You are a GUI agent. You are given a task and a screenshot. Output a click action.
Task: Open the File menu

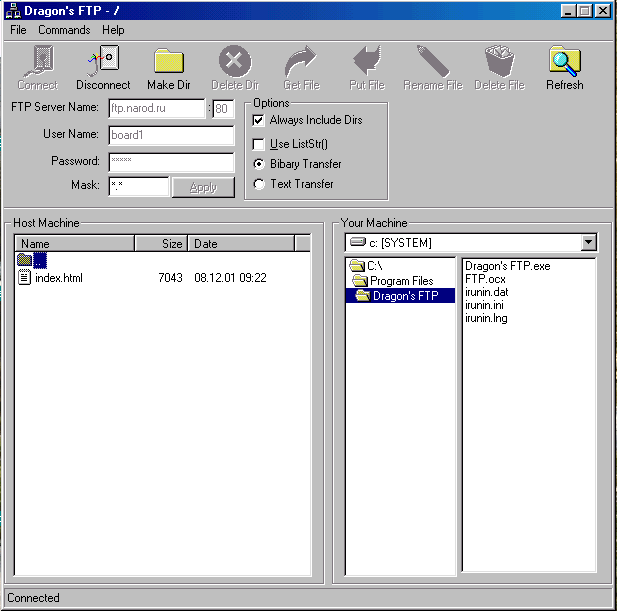[x=18, y=30]
